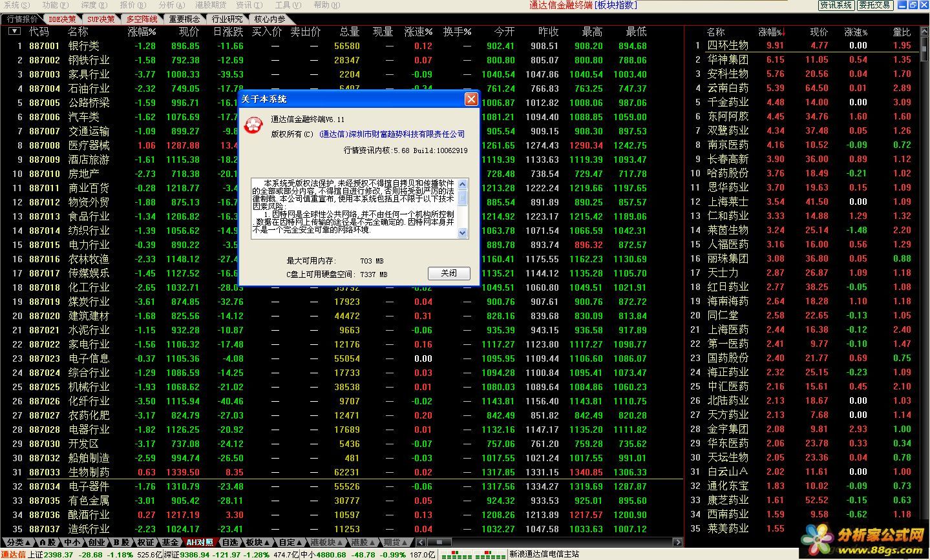Sort right panel by 量比 header
The width and height of the screenshot is (930, 560).
click(902, 32)
